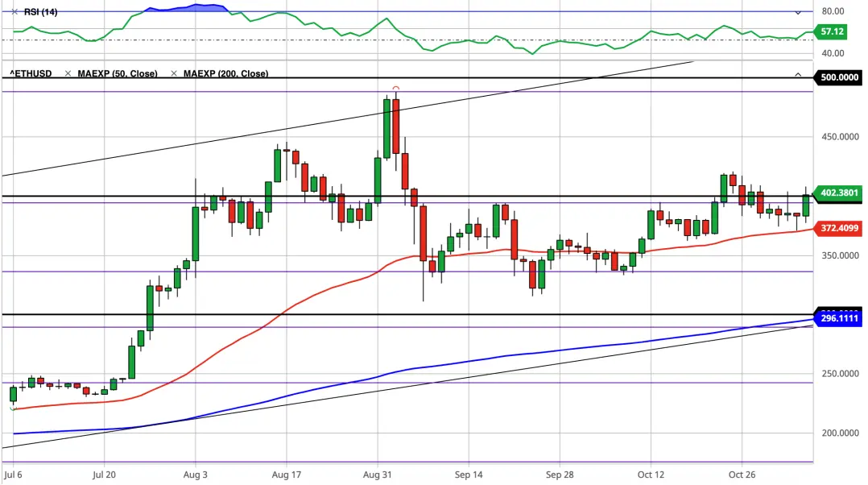Click the Aug 31 date label
Viewport: 868px width, 485px height.
click(378, 475)
